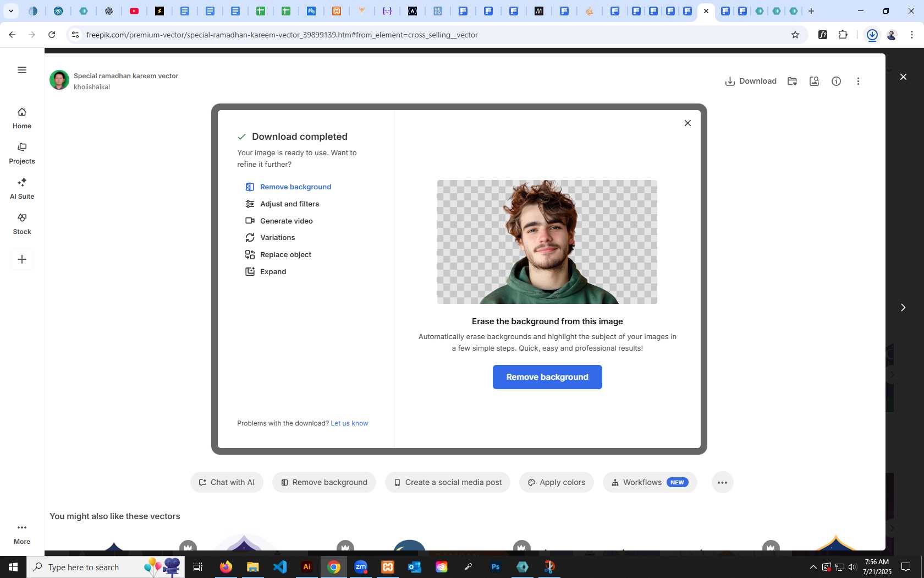Screen dimensions: 924x578
Task: Open File Explorer from taskbar
Action: click(x=253, y=567)
